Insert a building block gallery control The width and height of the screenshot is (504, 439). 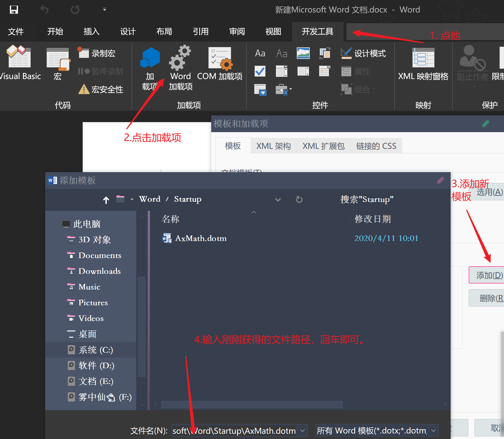pos(325,53)
